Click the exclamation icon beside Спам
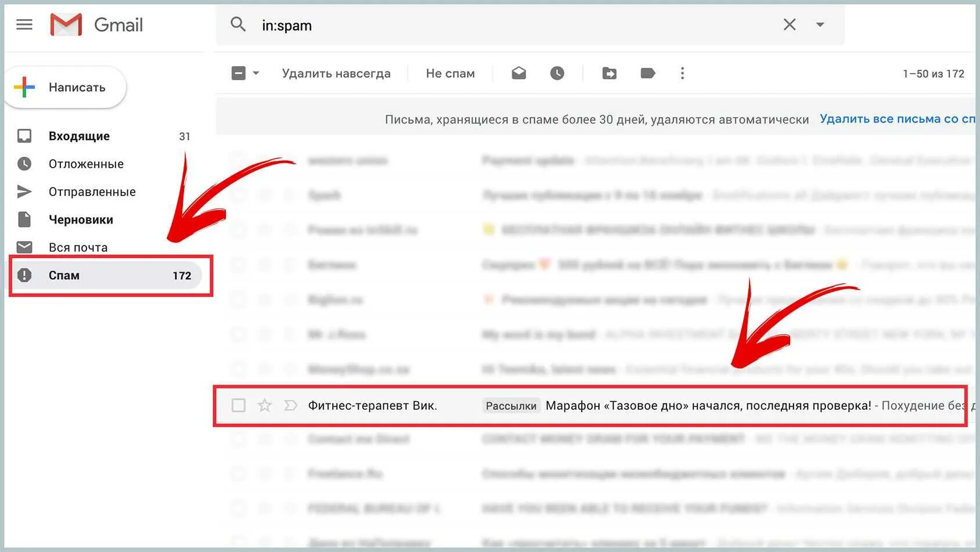This screenshot has height=552, width=980. click(24, 275)
